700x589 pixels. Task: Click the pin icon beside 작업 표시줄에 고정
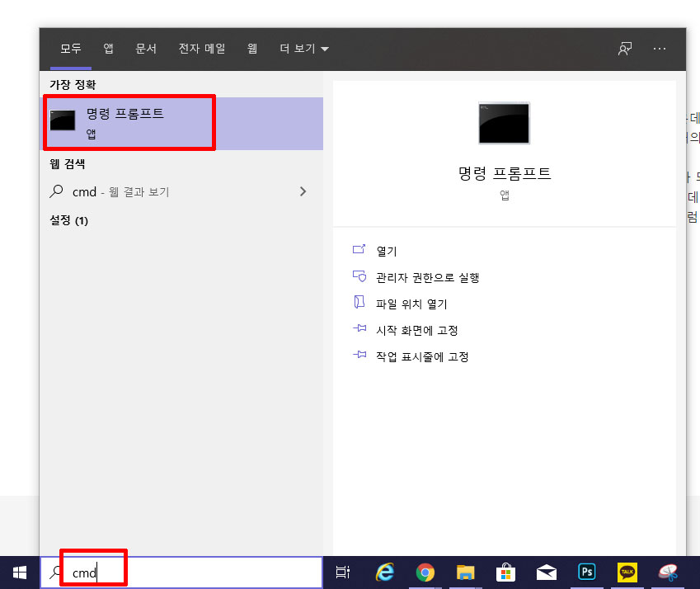tap(359, 355)
